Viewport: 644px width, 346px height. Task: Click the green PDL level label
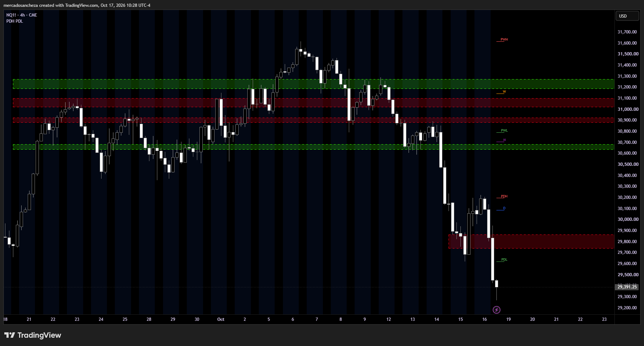504,260
